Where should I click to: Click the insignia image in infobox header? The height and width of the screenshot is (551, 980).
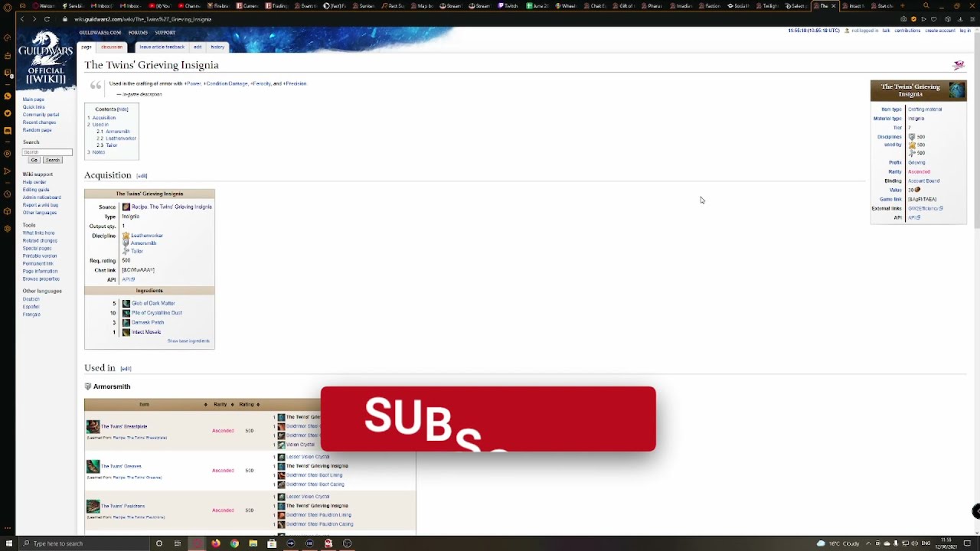click(x=957, y=90)
